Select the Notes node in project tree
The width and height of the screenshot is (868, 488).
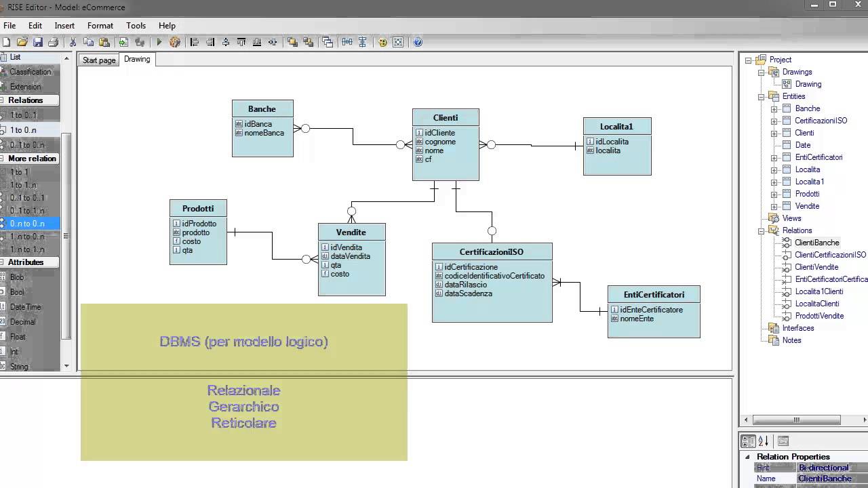[x=791, y=340]
